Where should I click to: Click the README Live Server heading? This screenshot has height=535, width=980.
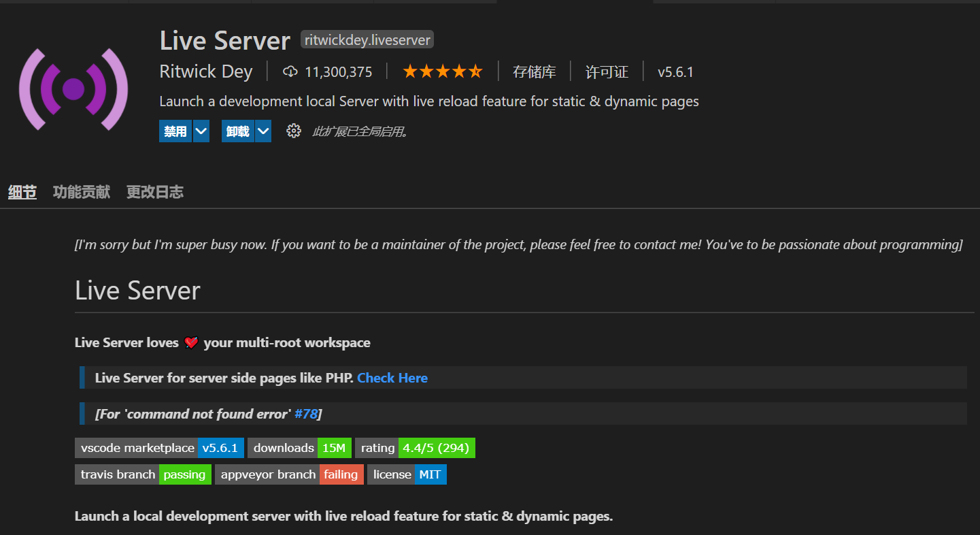pos(137,291)
